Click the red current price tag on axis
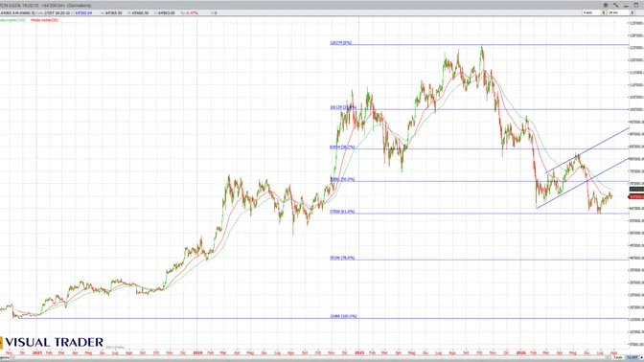This screenshot has width=644, height=362. coord(636,196)
